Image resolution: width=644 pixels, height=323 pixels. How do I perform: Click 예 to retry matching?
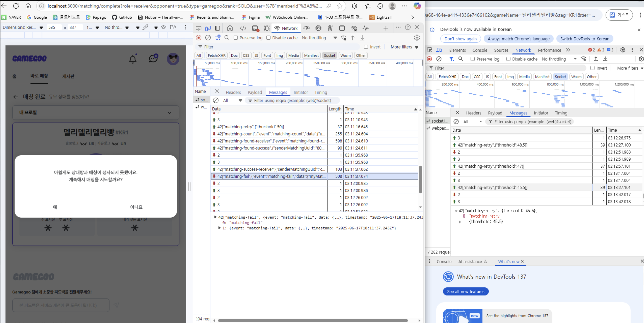[55, 207]
